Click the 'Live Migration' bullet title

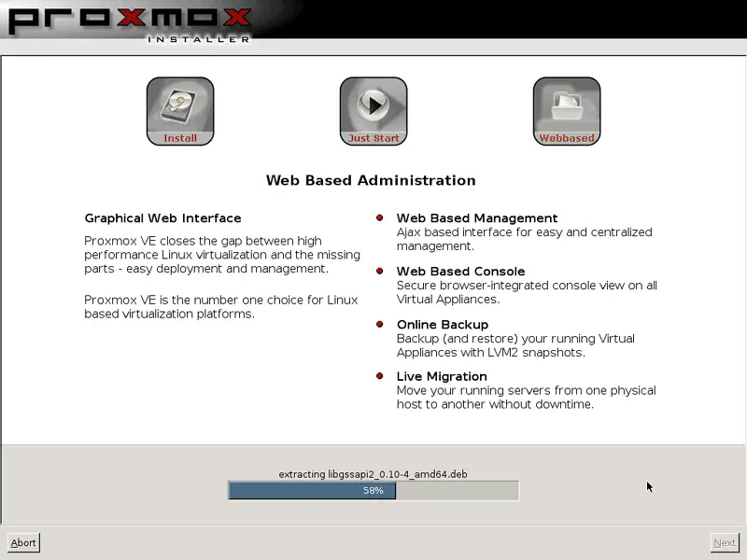coord(442,377)
